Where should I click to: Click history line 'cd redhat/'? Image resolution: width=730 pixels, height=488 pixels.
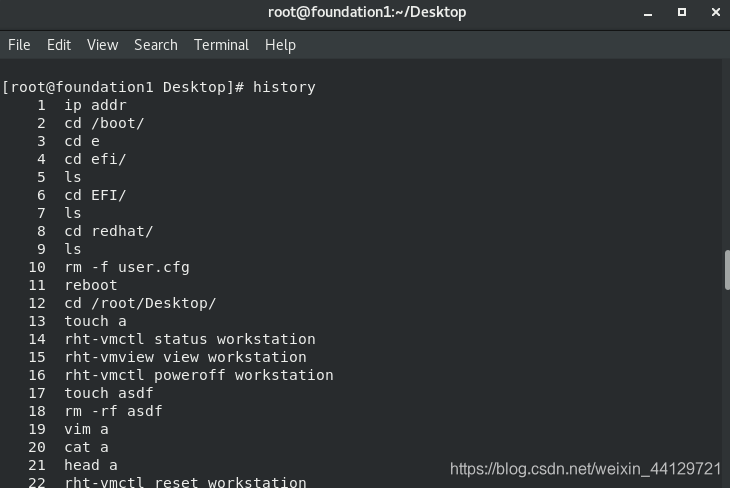coord(109,231)
